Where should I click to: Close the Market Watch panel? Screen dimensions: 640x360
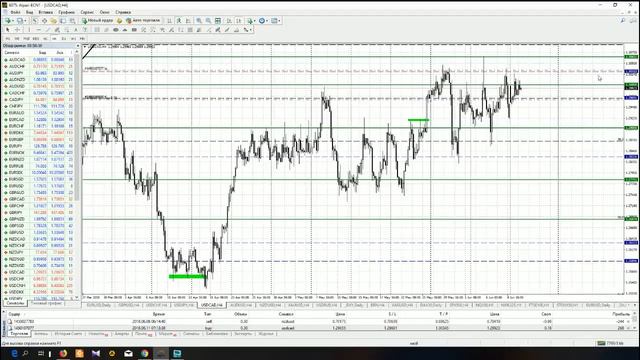[x=78, y=46]
